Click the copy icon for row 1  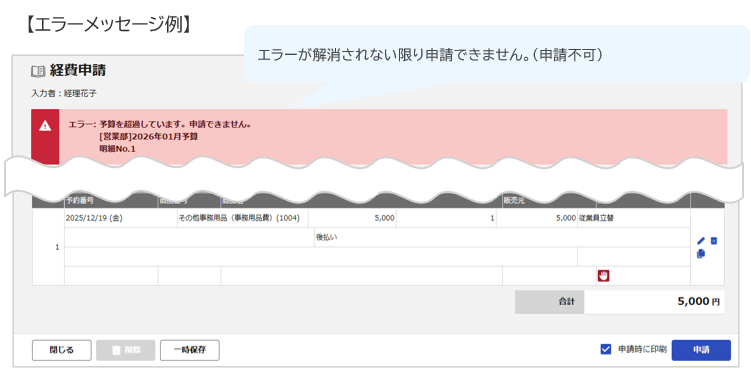[x=701, y=254]
